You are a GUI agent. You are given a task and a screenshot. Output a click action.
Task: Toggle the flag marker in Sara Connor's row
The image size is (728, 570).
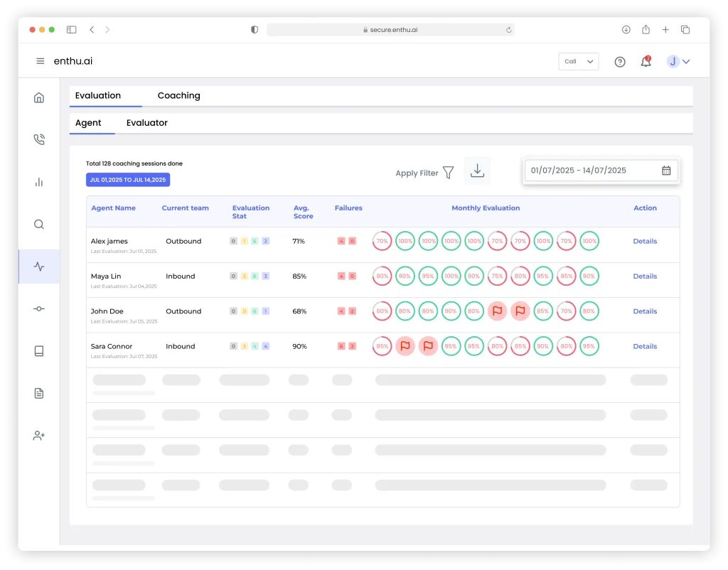pos(405,346)
